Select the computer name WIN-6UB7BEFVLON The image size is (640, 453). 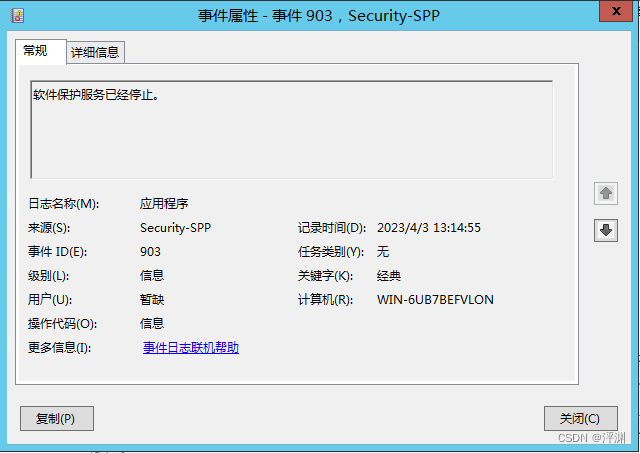pyautogui.click(x=435, y=300)
